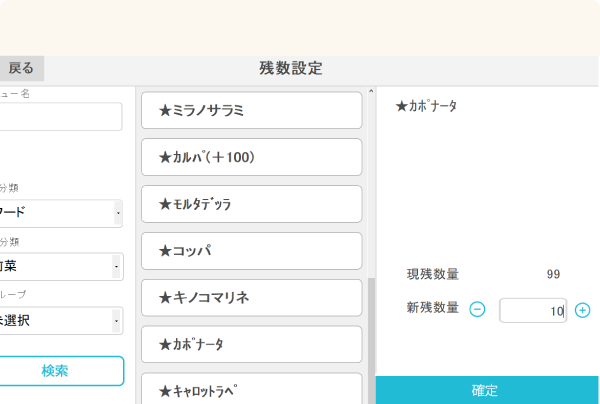This screenshot has height=404, width=600.
Task: Select the ★キャロットラペ item
Action: point(252,389)
